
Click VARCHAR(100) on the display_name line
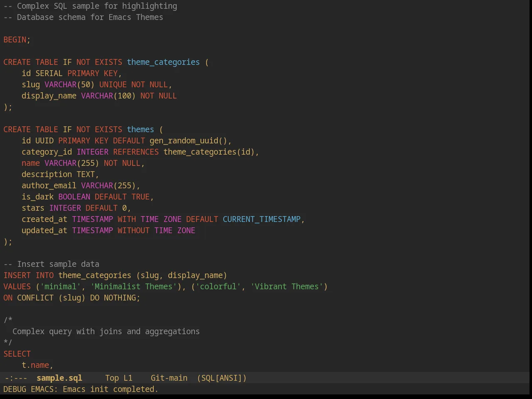[x=108, y=96]
